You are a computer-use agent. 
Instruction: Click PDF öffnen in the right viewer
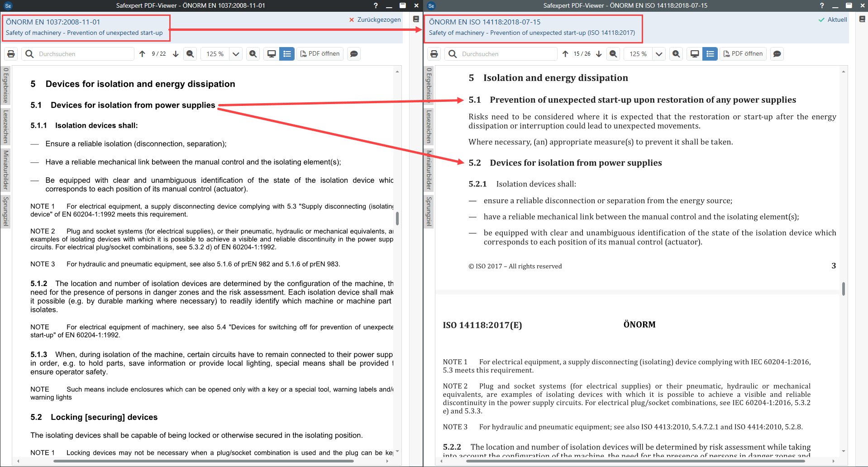tap(743, 54)
